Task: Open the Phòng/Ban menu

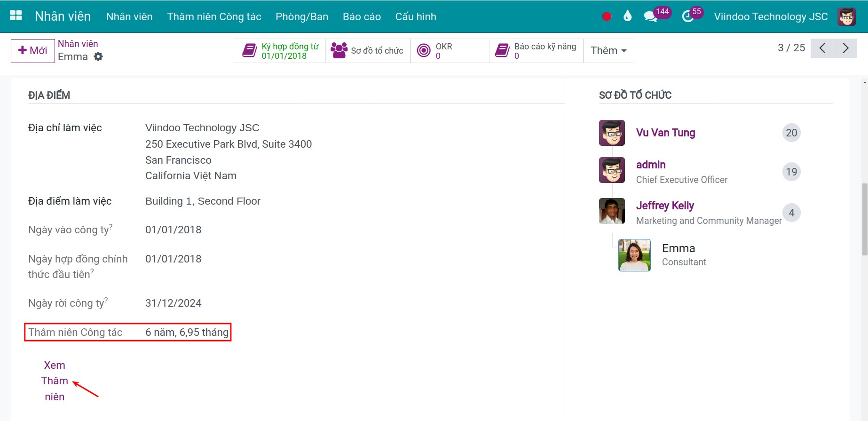Action: (x=302, y=16)
